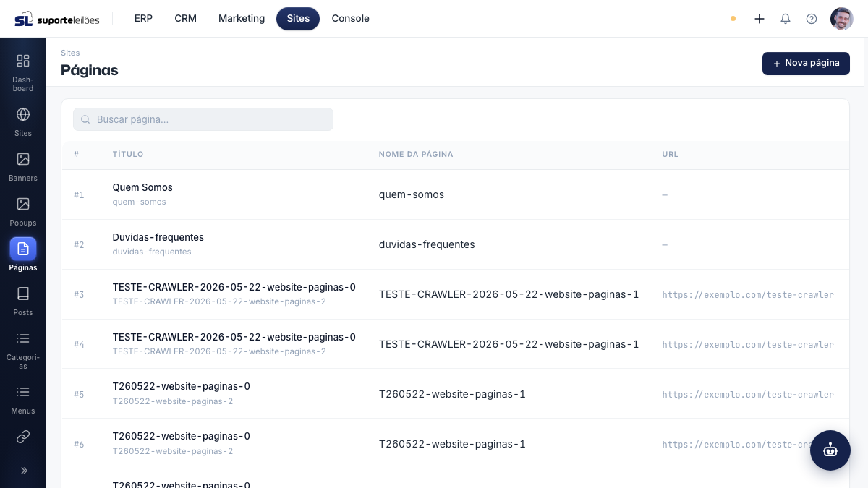The height and width of the screenshot is (488, 868).
Task: Click the row #5 T260522-website-paginas-0 title
Action: [x=182, y=386]
